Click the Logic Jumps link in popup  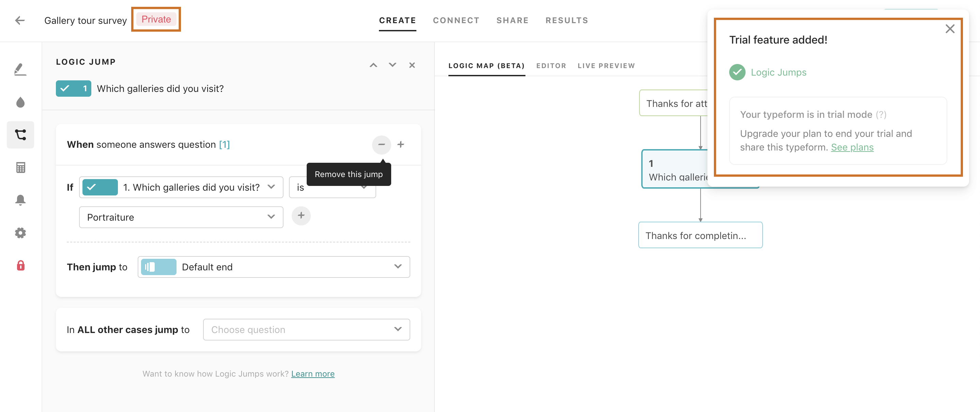point(778,72)
